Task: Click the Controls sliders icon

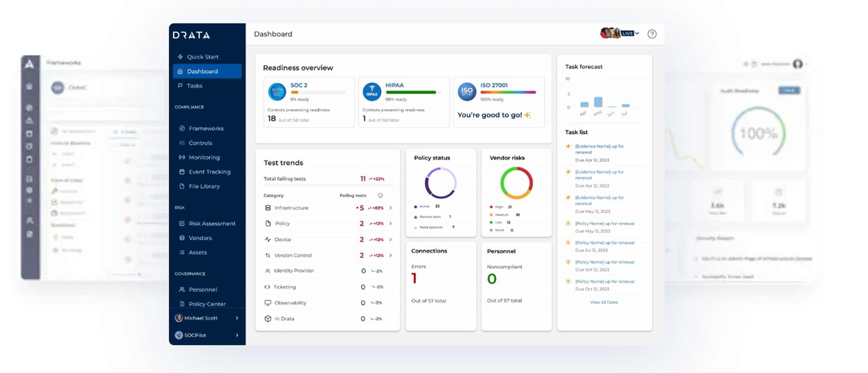Action: (x=182, y=143)
